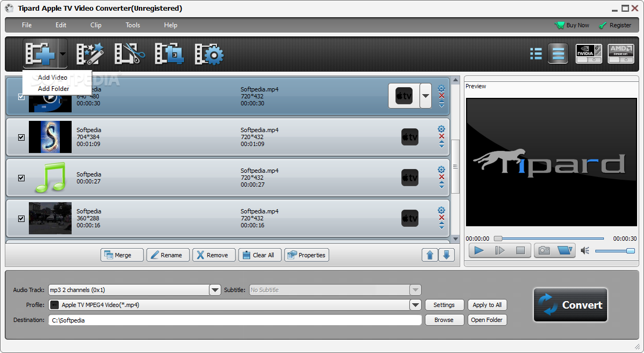
Task: Switch to detailed list view mode
Action: 558,53
